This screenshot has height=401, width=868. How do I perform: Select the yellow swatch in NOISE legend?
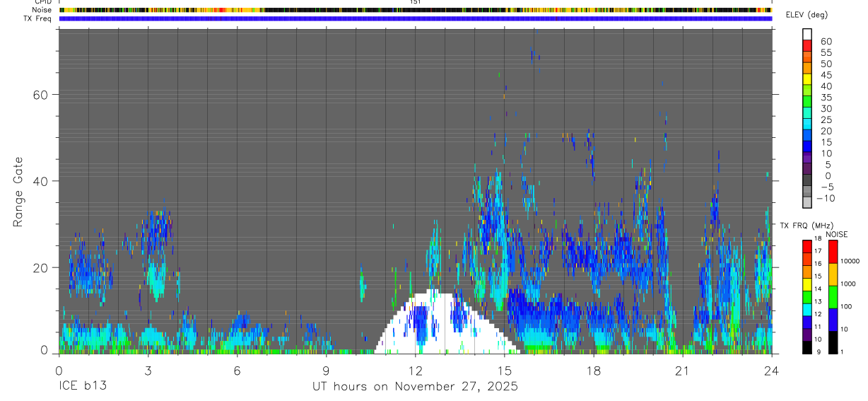[x=833, y=274]
